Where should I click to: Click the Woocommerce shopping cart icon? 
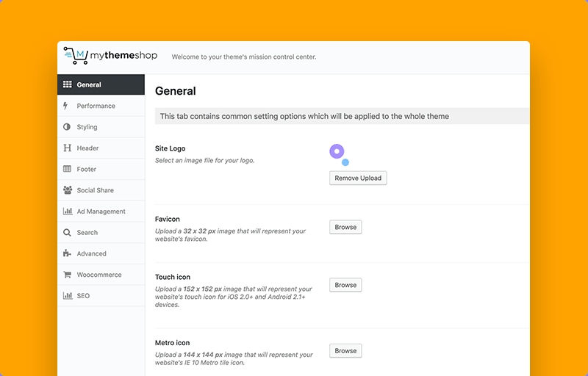click(x=67, y=275)
